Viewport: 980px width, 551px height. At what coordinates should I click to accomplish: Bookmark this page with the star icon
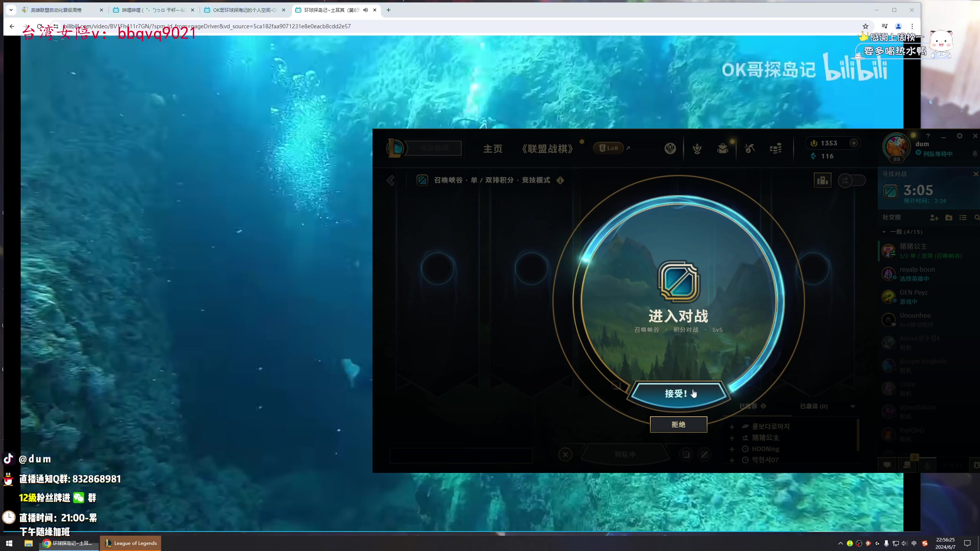pos(866,26)
